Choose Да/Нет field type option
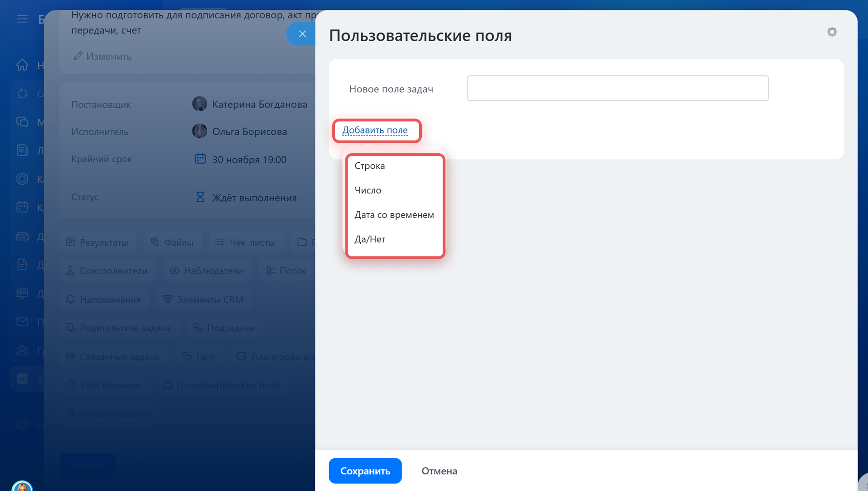 pos(370,239)
